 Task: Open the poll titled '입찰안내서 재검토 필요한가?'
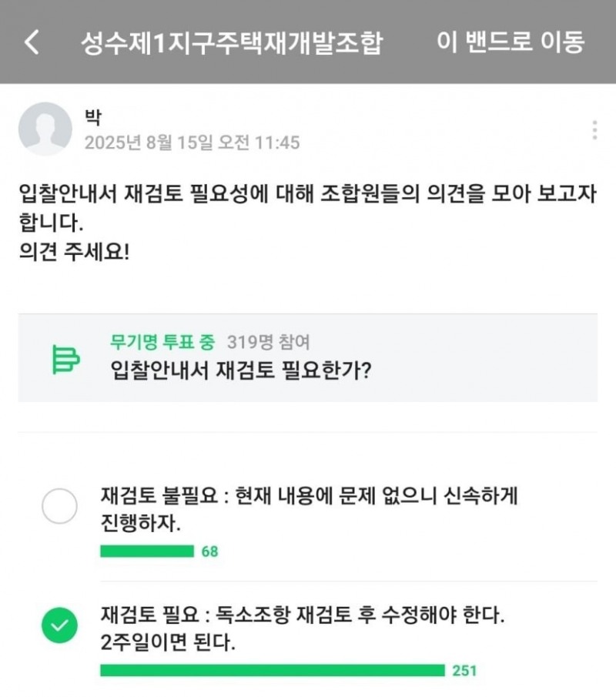[x=242, y=369]
